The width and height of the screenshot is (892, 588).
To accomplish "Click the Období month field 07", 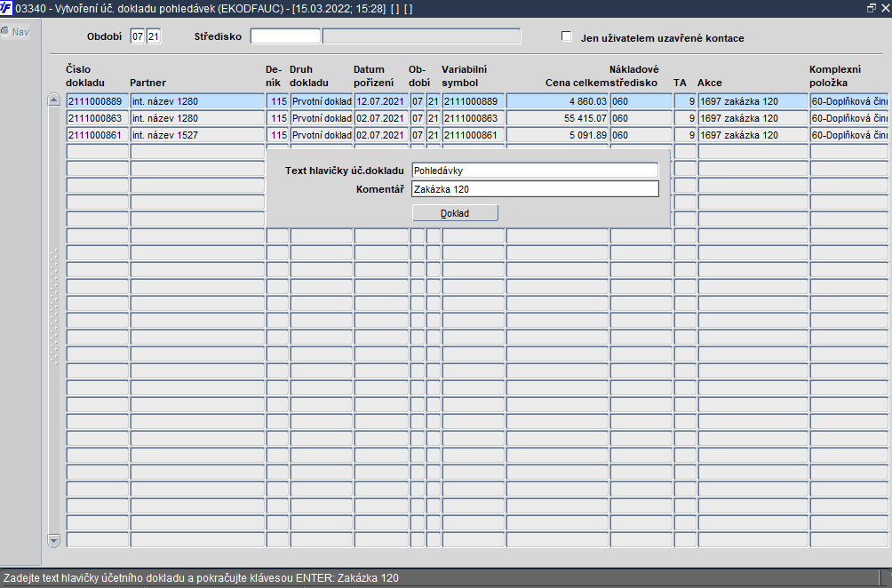I will pos(137,36).
